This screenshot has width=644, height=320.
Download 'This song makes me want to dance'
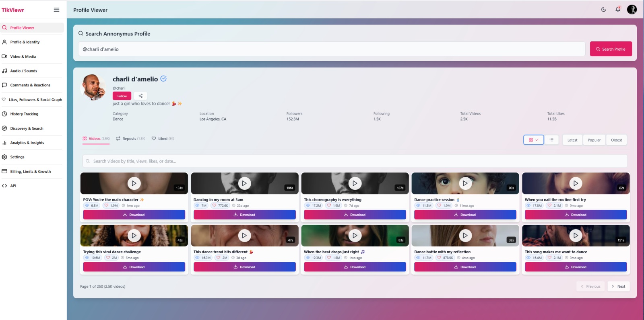coord(576,267)
